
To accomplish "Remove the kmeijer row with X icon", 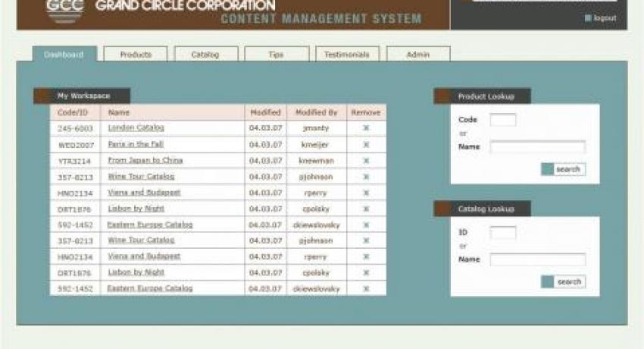I will tap(366, 145).
